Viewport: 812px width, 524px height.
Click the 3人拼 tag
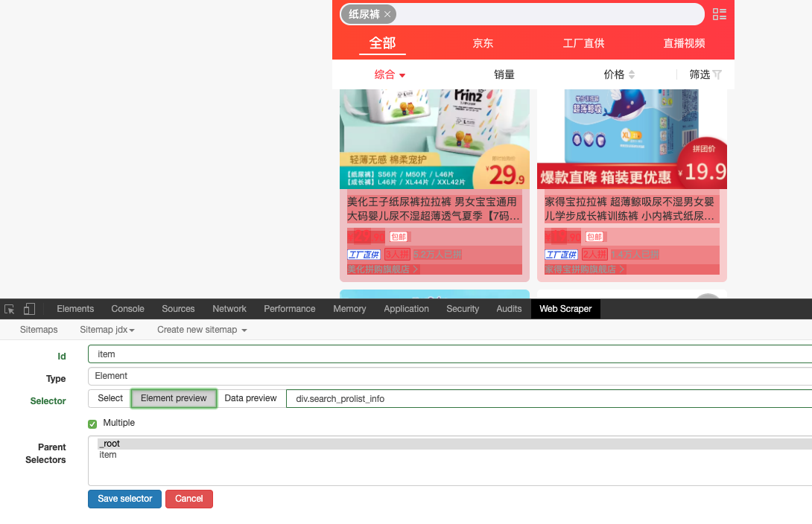coord(397,255)
